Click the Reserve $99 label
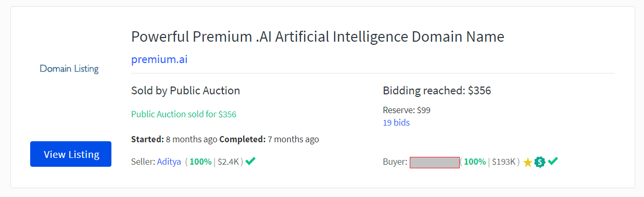 click(407, 110)
